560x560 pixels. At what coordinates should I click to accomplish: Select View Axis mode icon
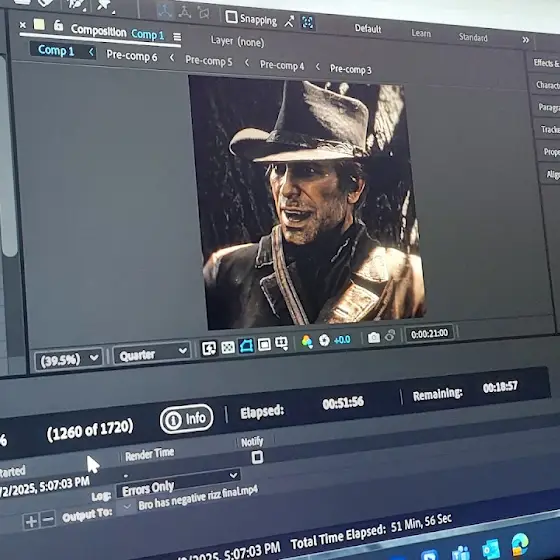[204, 14]
